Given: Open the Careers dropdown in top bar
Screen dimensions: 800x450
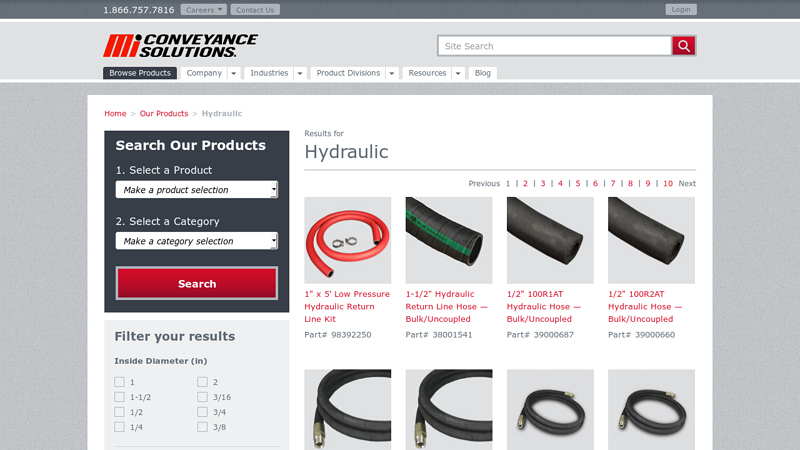Looking at the screenshot, I should [x=204, y=10].
